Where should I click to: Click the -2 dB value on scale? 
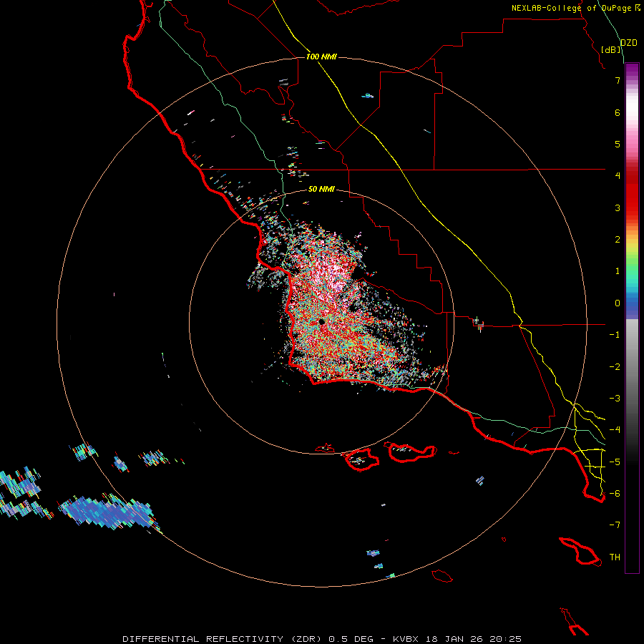[x=615, y=367]
